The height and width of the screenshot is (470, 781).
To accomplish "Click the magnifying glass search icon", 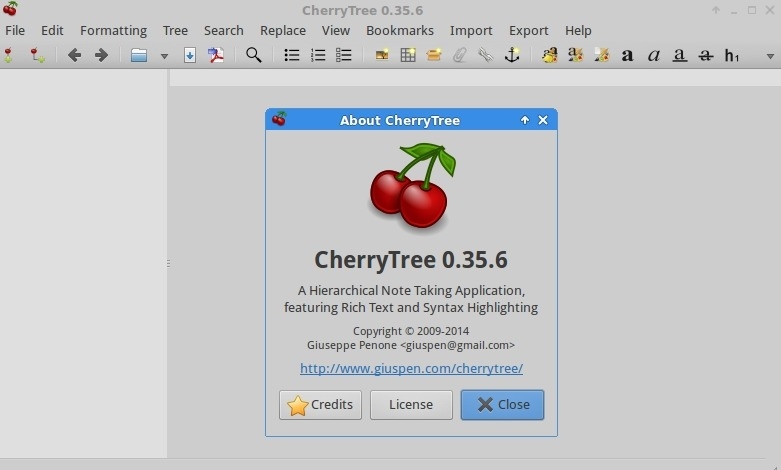I will click(x=254, y=55).
